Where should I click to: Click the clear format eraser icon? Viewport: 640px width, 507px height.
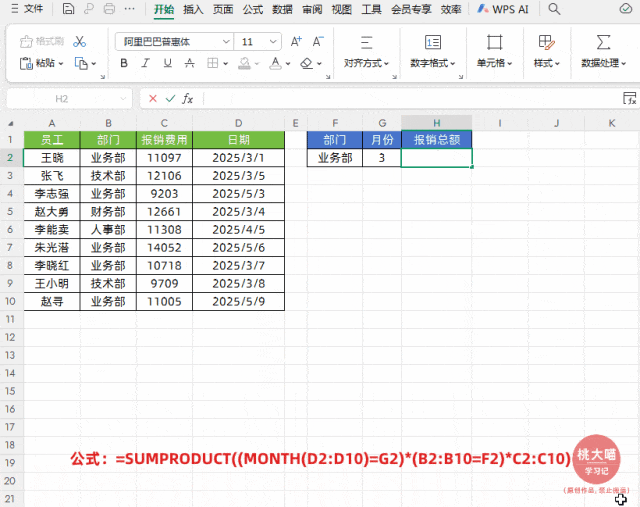[x=307, y=63]
